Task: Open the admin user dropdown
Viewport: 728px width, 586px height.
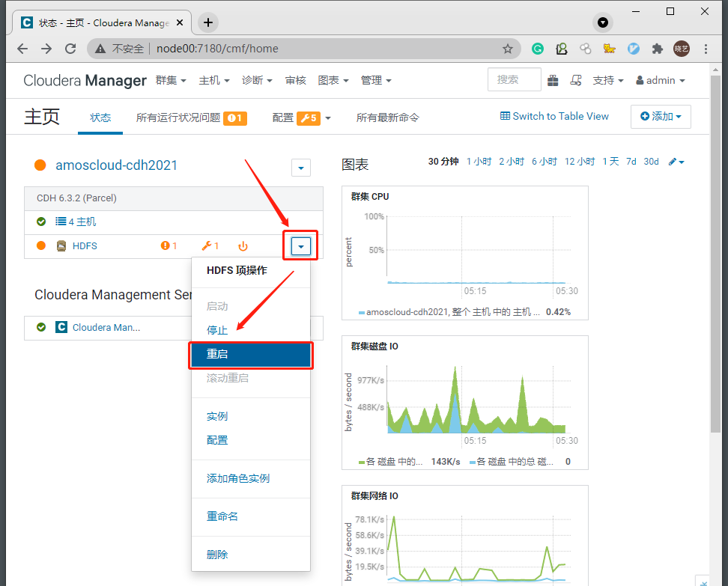Action: click(x=660, y=81)
